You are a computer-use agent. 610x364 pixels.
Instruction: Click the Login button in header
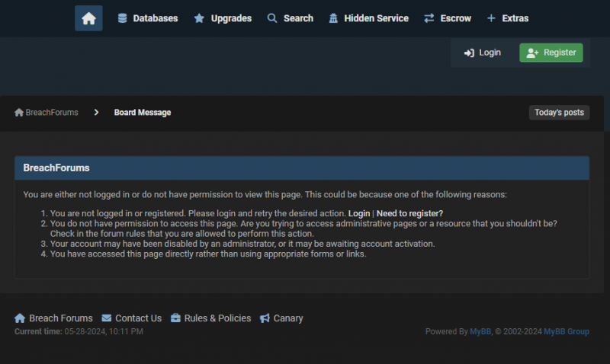[483, 53]
